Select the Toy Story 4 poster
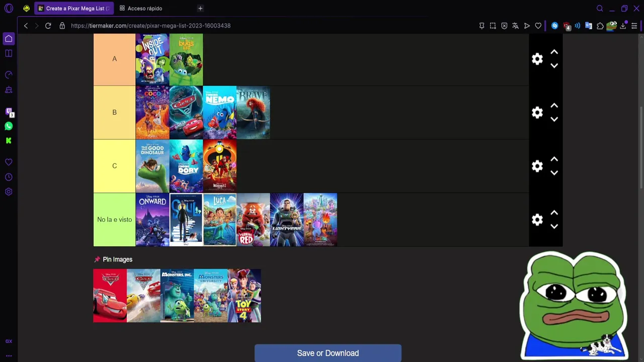 pyautogui.click(x=244, y=296)
